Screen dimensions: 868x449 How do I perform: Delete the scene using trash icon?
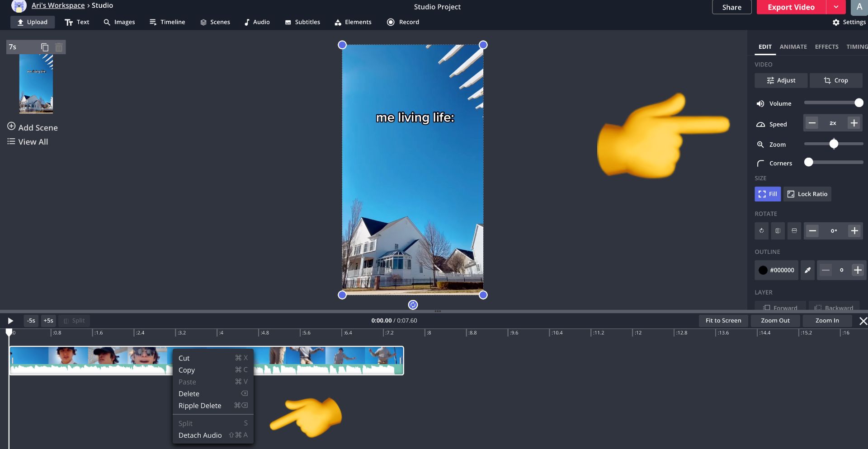pyautogui.click(x=59, y=47)
